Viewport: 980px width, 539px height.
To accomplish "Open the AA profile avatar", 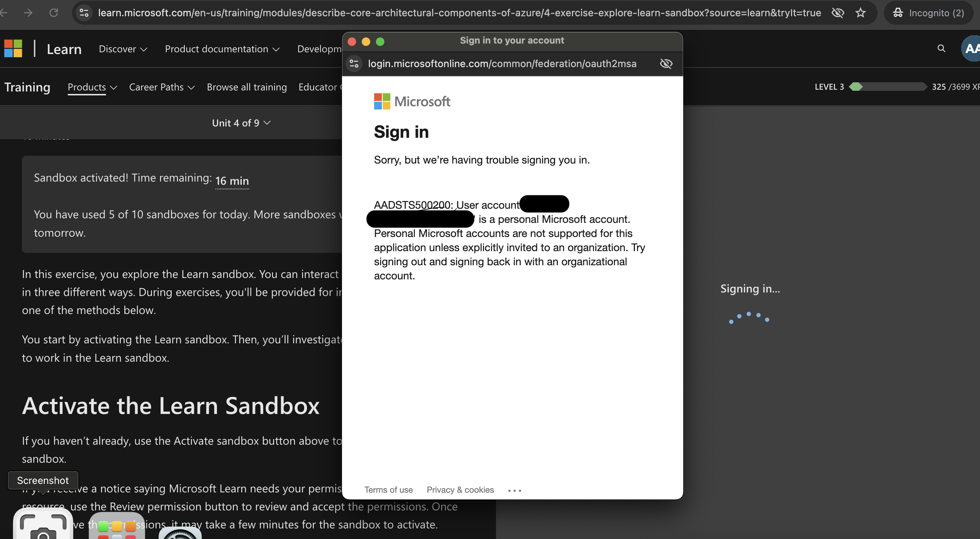I will [971, 48].
